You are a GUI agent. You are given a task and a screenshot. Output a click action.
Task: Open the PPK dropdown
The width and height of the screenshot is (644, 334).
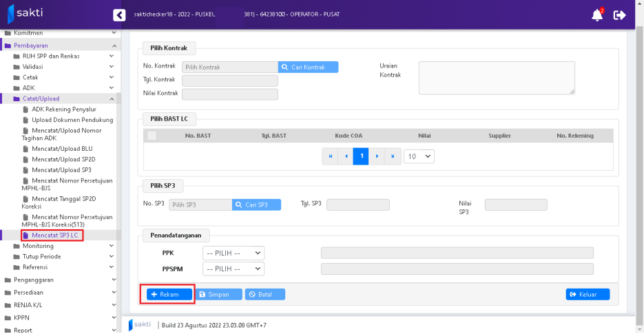click(x=233, y=253)
